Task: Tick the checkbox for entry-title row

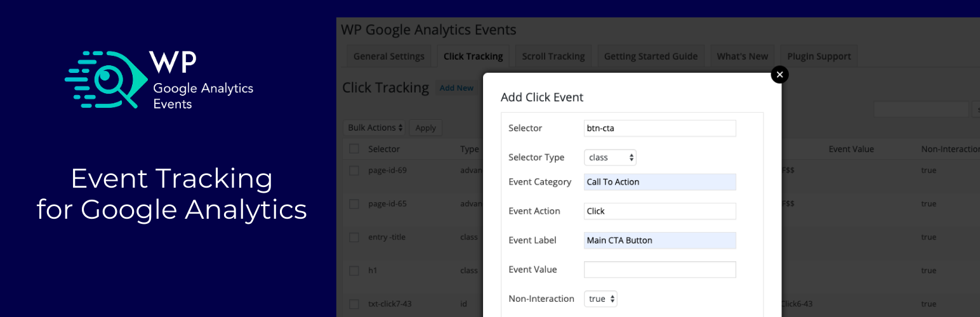Action: coord(354,237)
